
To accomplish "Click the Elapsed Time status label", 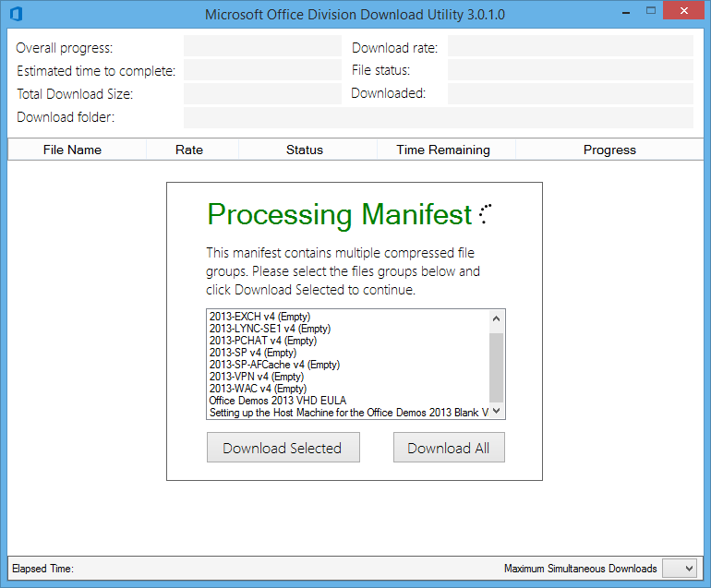I will click(x=42, y=569).
